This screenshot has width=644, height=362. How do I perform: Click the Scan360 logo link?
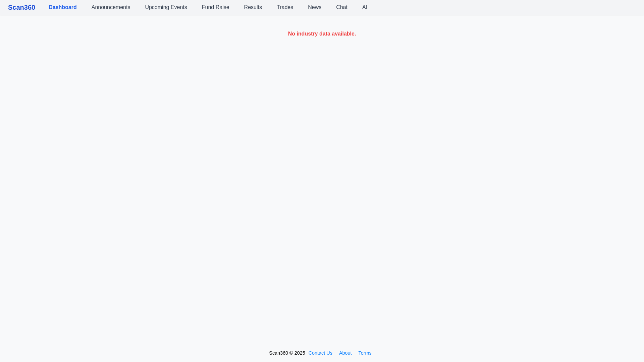pos(21,7)
